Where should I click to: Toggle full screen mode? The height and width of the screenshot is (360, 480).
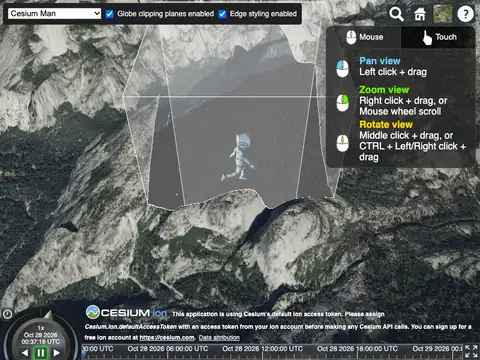[471, 352]
